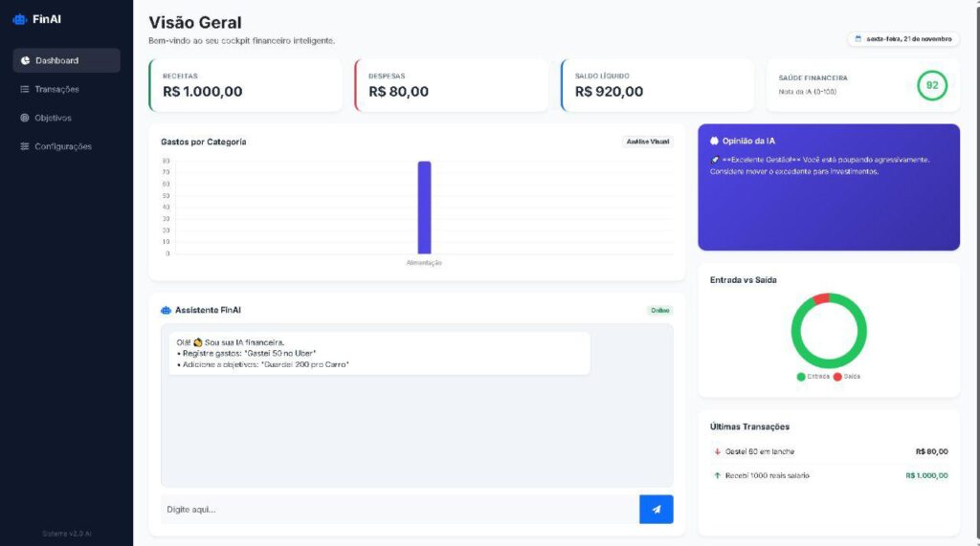Click the robot icon beside Assistente FinAI
Viewport: 980px width, 546px height.
pyautogui.click(x=166, y=310)
